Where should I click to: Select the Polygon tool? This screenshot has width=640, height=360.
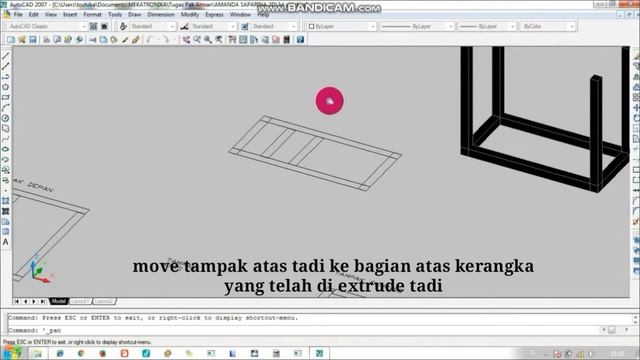point(6,87)
